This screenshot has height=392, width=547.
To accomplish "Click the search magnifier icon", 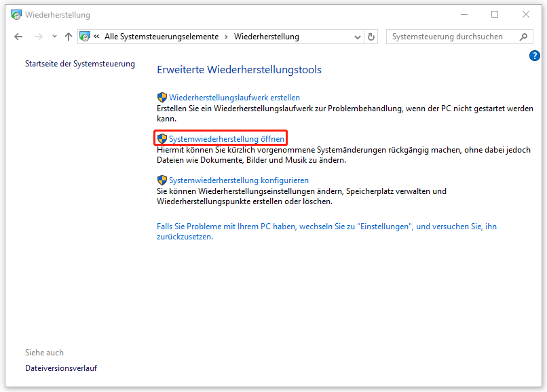I will coord(523,37).
